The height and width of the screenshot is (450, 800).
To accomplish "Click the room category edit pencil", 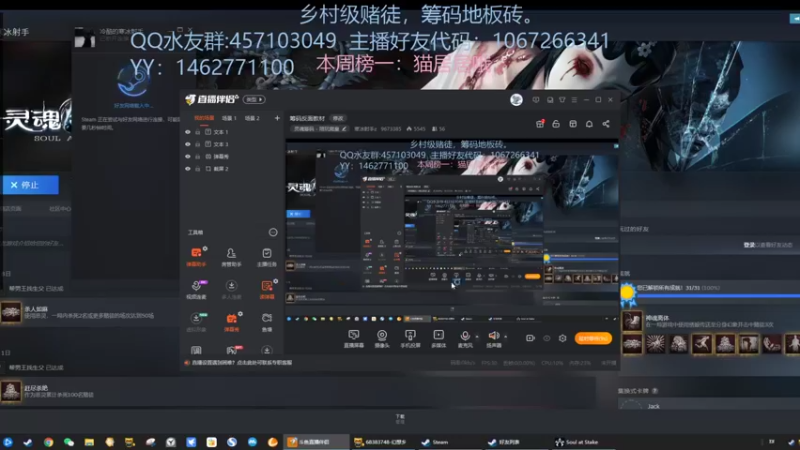I will tap(344, 129).
